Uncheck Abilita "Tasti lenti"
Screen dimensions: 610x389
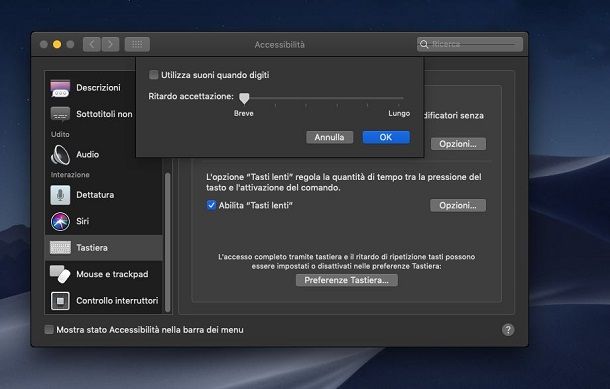tap(211, 205)
